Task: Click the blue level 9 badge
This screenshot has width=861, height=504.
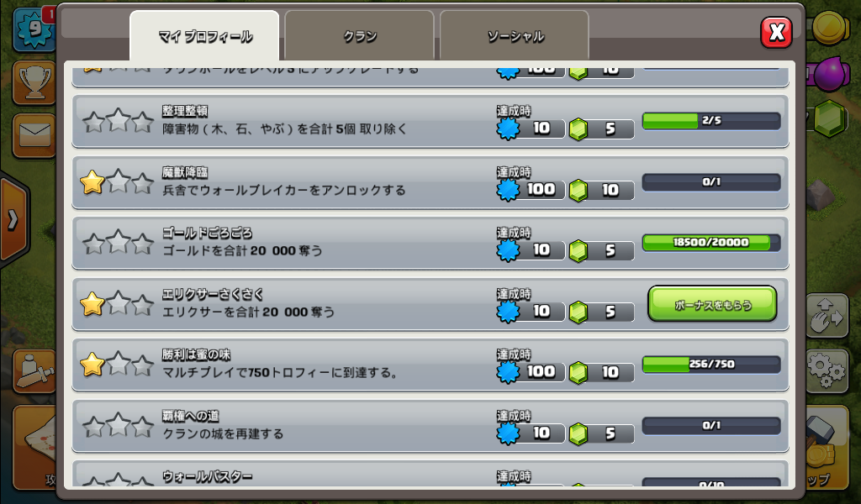Action: pyautogui.click(x=34, y=29)
